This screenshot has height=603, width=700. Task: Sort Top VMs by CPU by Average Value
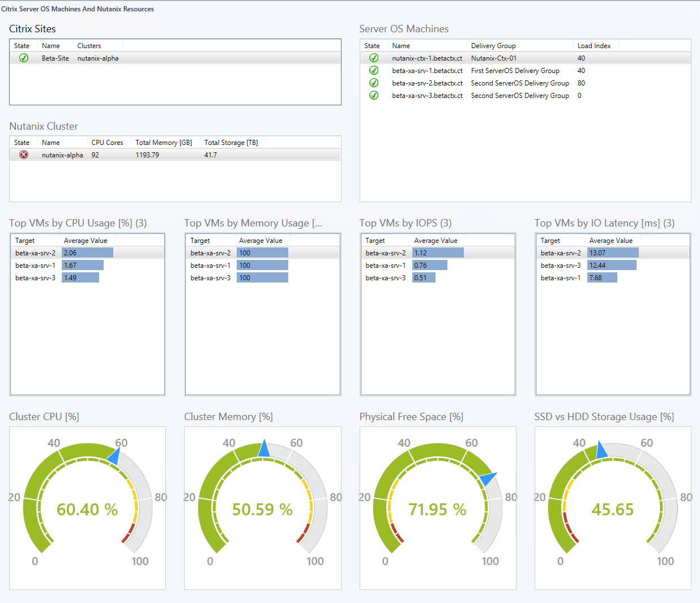pos(86,241)
